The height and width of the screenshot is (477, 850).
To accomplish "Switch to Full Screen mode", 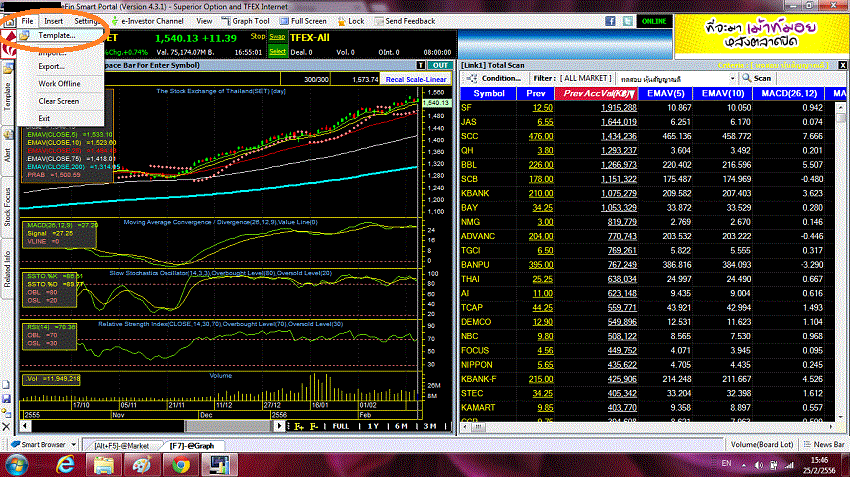I will [x=304, y=21].
